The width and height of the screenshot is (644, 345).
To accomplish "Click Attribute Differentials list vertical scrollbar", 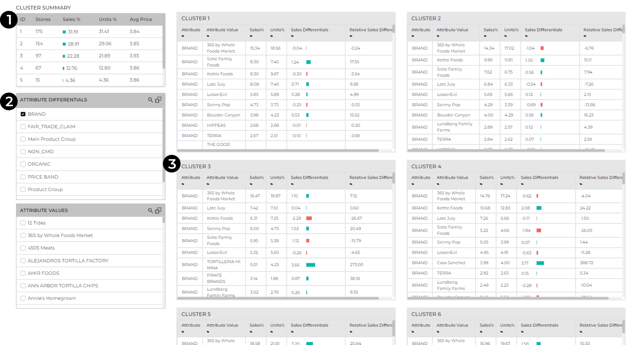I will (x=164, y=145).
